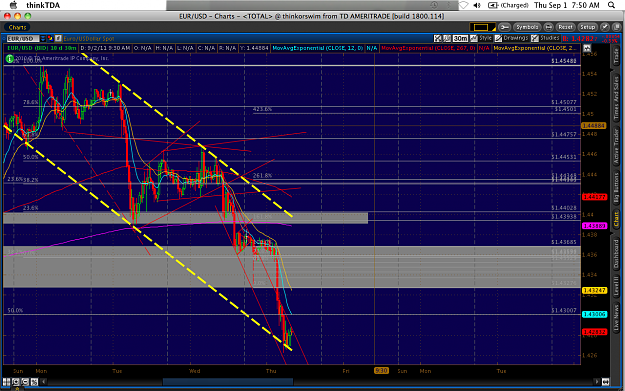Click the 1.44177 red price label
625x391 pixels.
(594, 197)
